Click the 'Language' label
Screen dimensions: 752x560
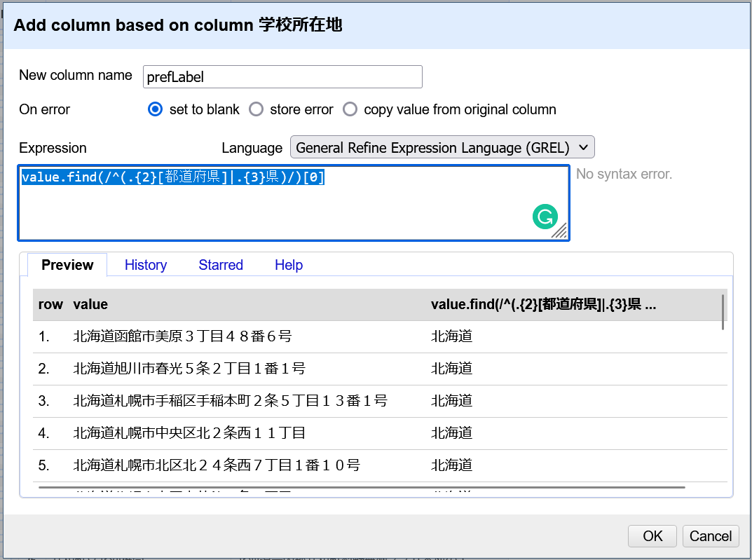pos(252,148)
